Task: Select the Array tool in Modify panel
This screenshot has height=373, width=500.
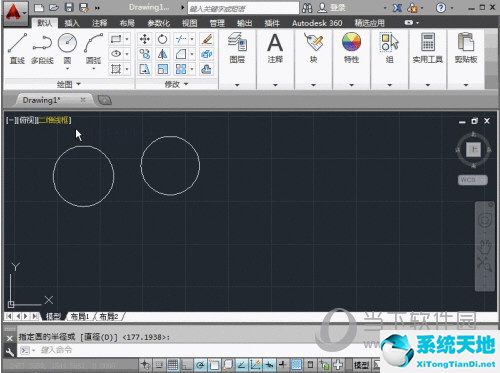Action: 181,69
